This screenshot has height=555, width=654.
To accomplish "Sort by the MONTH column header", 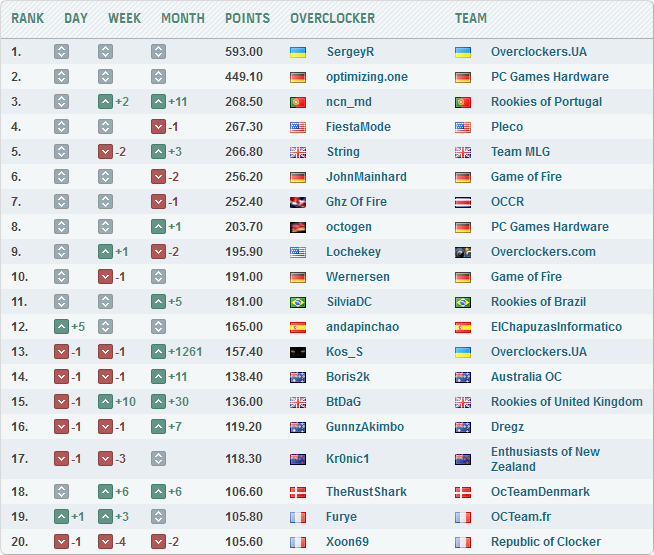I will pos(183,18).
